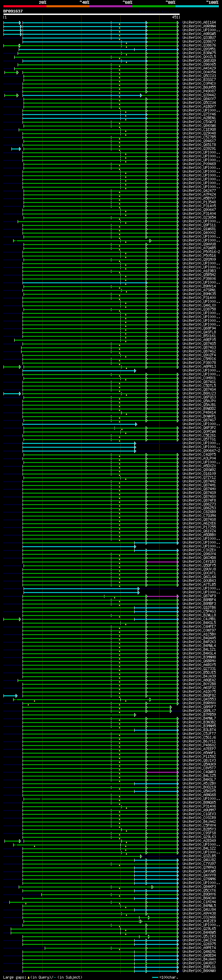Viewport: 222px width, 980px height.
Task: Select the UniRef100_A1E9B3 row label
Action: coord(199,271)
